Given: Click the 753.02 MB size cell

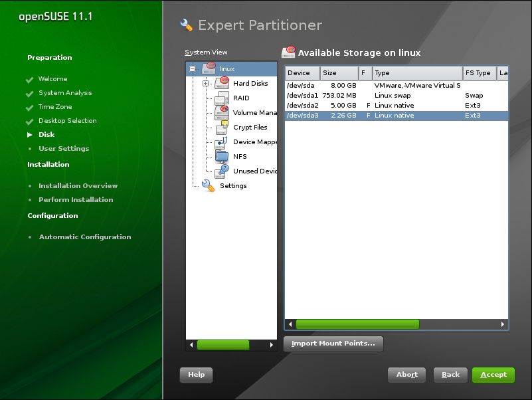Looking at the screenshot, I should pos(339,96).
